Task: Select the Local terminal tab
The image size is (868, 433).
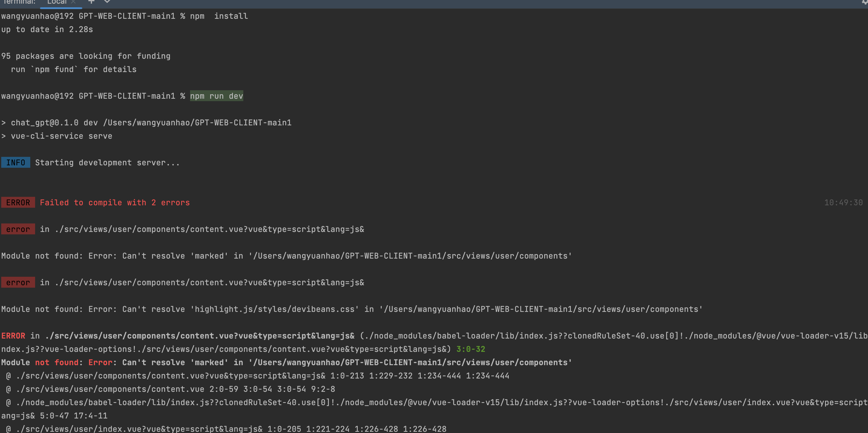Action: click(57, 2)
